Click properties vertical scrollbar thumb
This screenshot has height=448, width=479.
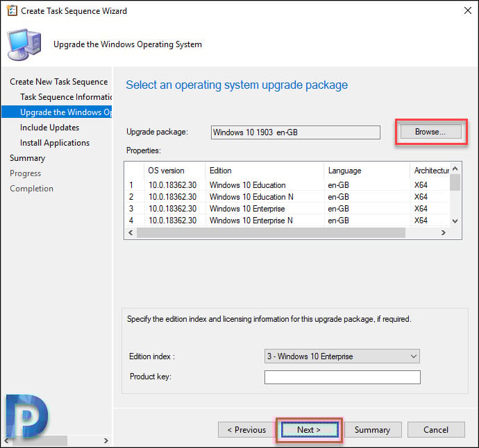(455, 182)
